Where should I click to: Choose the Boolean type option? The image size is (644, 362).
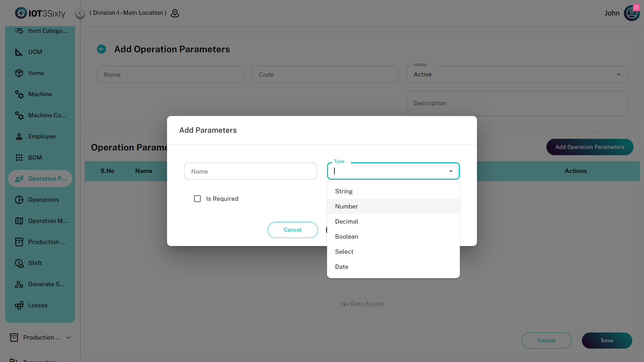coord(346,237)
